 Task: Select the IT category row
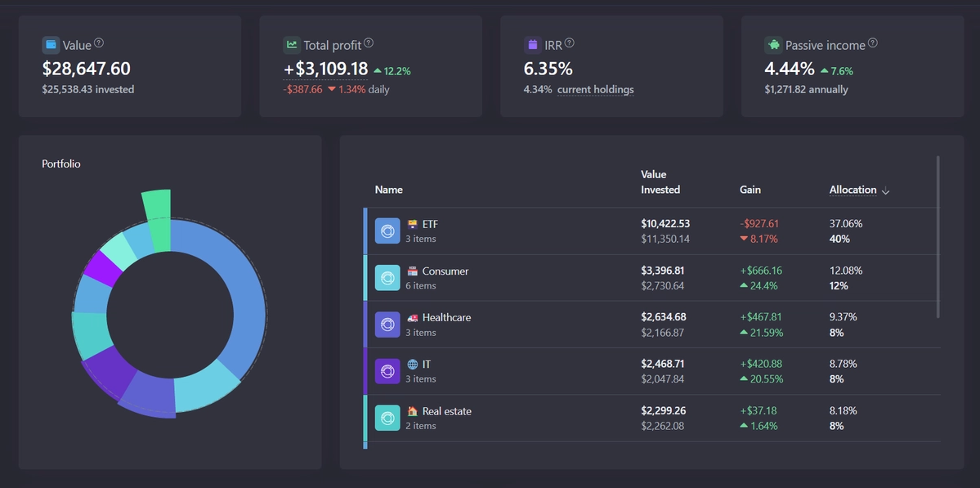tap(652, 371)
